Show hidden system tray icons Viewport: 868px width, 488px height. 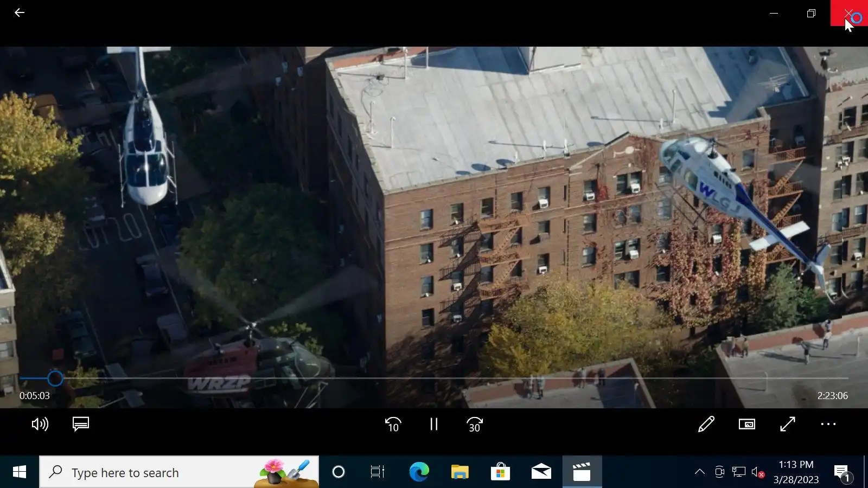(x=700, y=472)
